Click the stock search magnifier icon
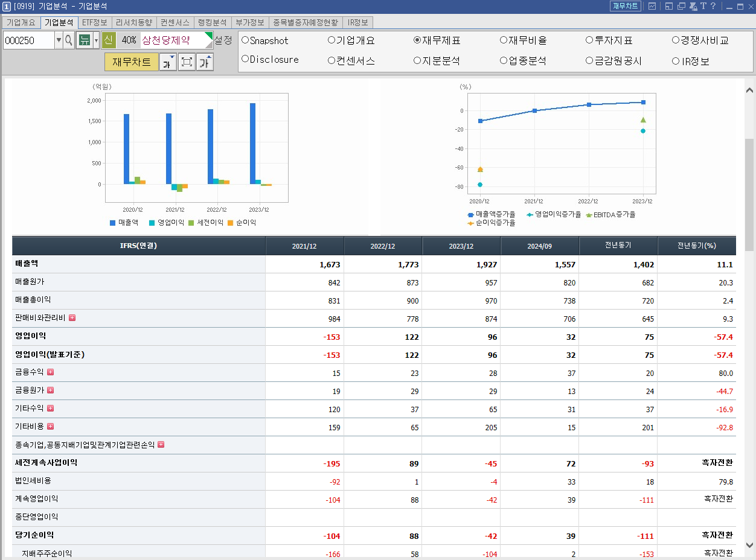Viewport: 756px width, 560px height. point(68,40)
